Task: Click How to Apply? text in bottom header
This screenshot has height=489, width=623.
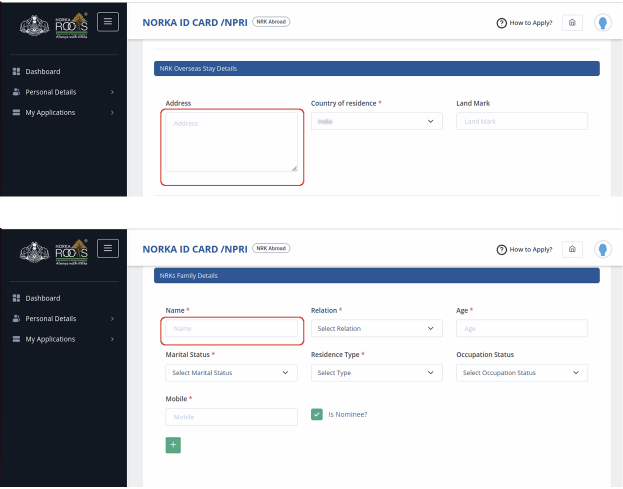Action: tap(531, 249)
